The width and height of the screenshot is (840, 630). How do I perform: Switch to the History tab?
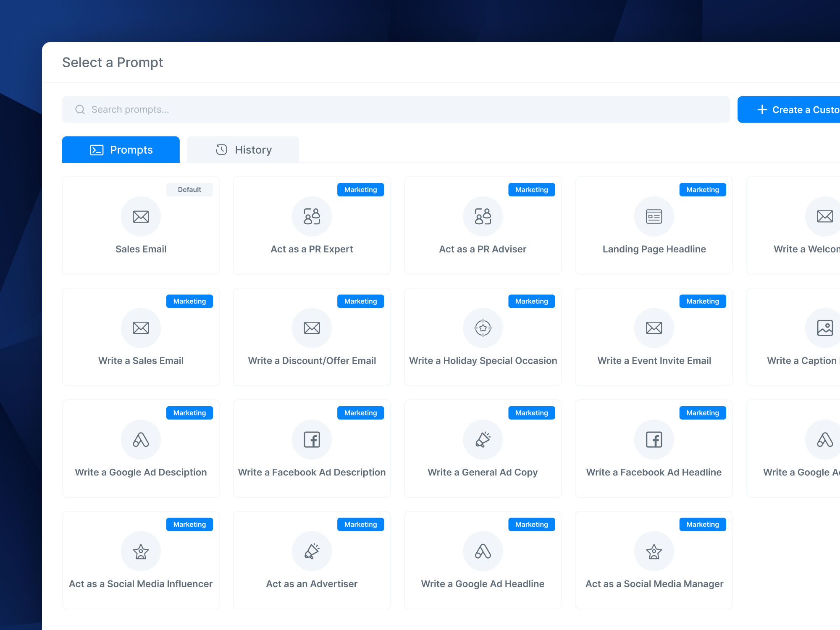click(243, 150)
